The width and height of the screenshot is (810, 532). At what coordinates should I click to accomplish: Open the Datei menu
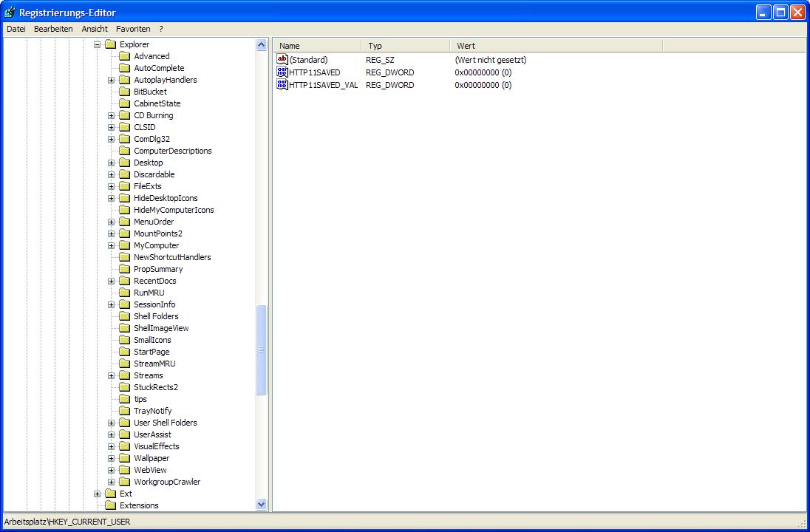16,29
